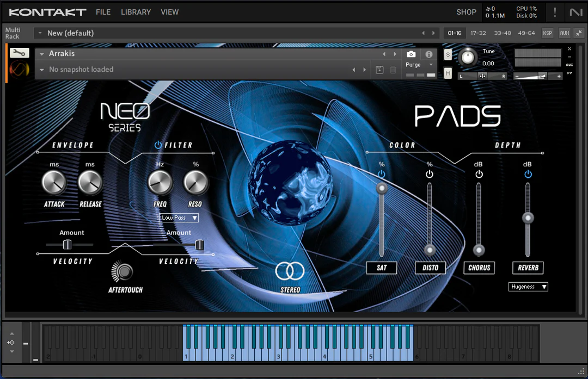The width and height of the screenshot is (588, 379).
Task: Click the instrument info icon next to camera
Action: coord(428,54)
